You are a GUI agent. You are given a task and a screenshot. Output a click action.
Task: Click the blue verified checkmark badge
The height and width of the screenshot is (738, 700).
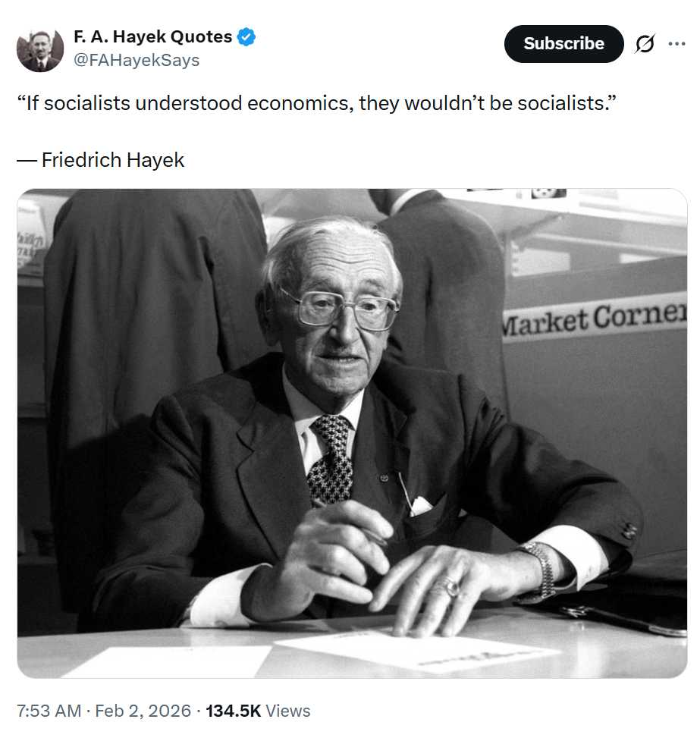pos(246,36)
